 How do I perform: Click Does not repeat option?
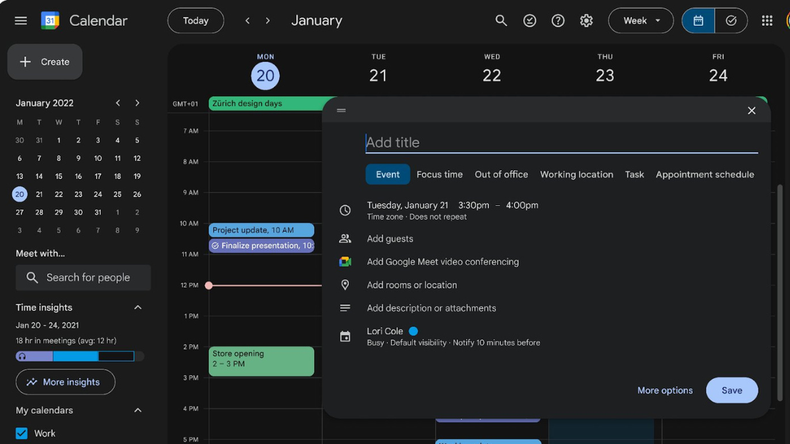[438, 217]
